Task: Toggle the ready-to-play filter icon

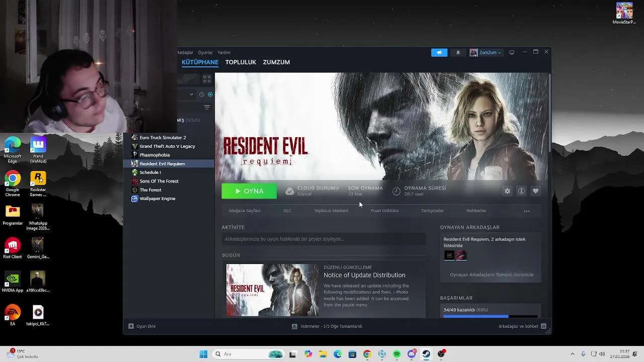Action: tap(210, 94)
